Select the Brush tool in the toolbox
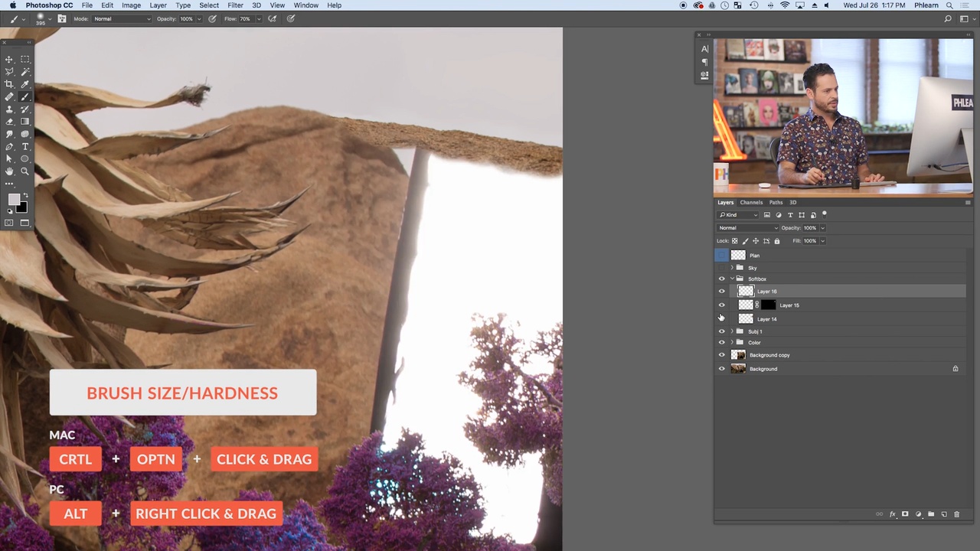This screenshot has width=980, height=551. (25, 96)
